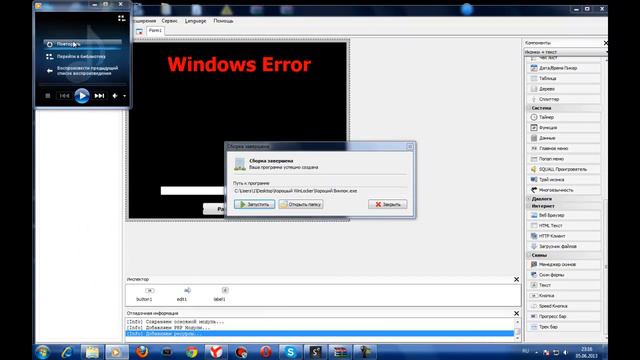This screenshot has width=640, height=360.
Task: Click the Закрыть button in the dialog
Action: coord(387,204)
